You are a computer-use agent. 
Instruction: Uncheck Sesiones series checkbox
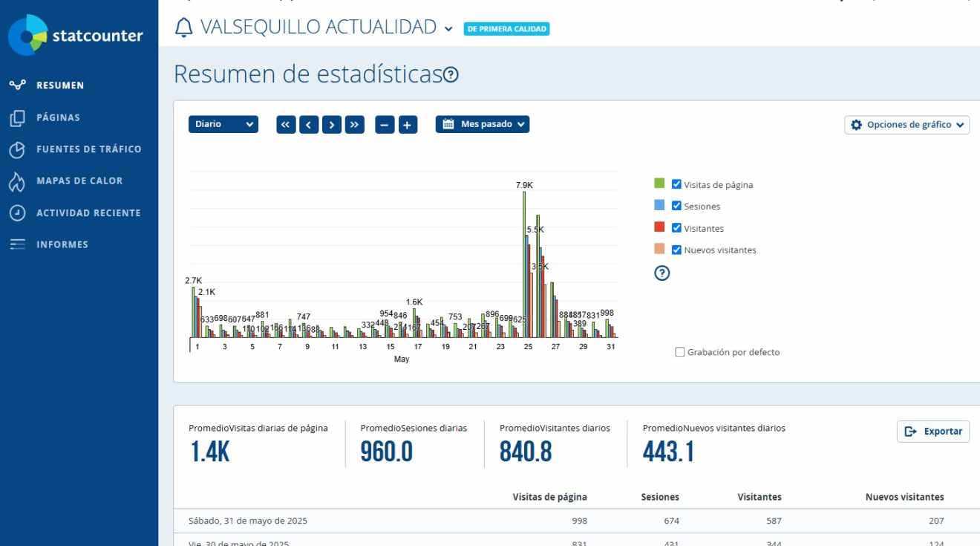[x=676, y=206]
